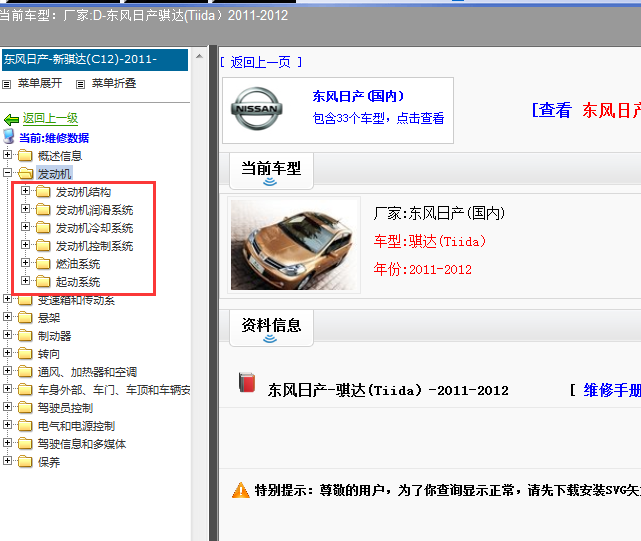Click the 查看 东风日产 link

tap(586, 110)
